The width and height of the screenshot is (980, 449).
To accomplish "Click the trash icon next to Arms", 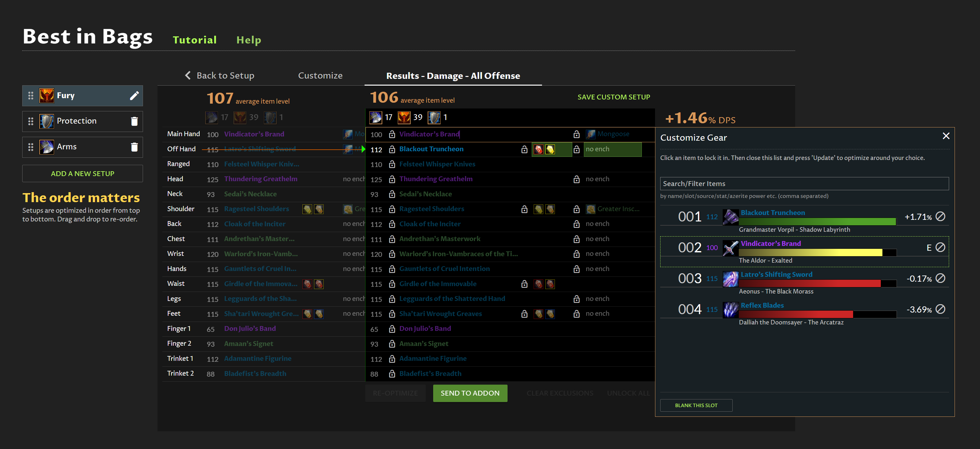I will coord(134,147).
